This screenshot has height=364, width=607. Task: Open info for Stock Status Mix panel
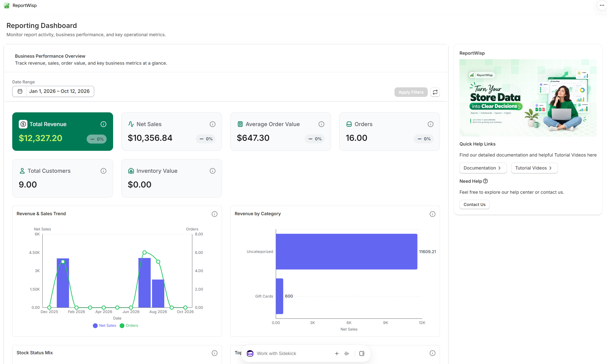[x=214, y=353]
